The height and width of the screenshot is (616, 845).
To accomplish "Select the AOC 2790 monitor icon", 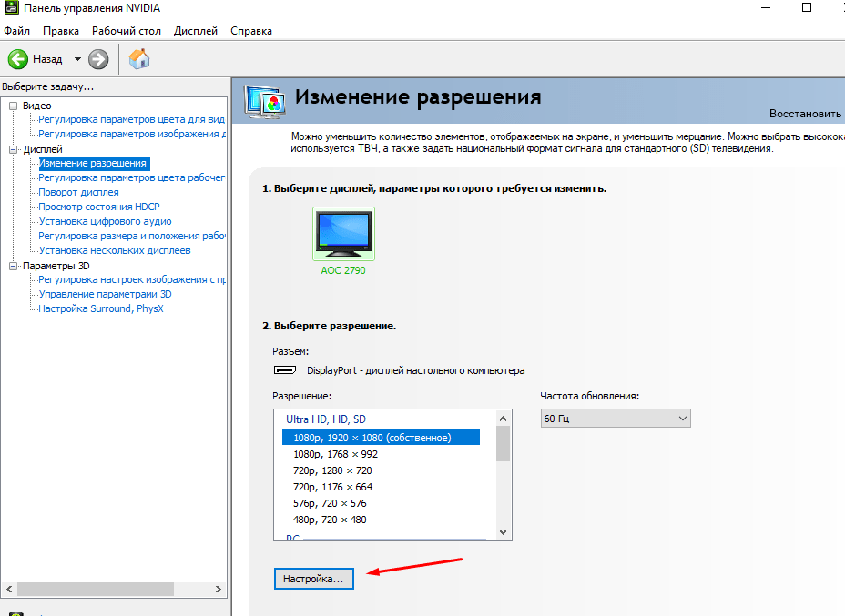I will pos(343,234).
